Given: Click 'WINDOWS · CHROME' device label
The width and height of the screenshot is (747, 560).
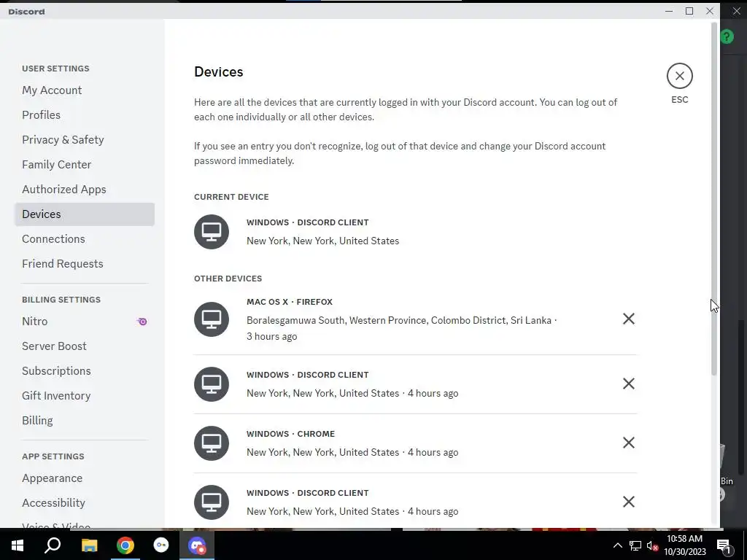Looking at the screenshot, I should (290, 434).
